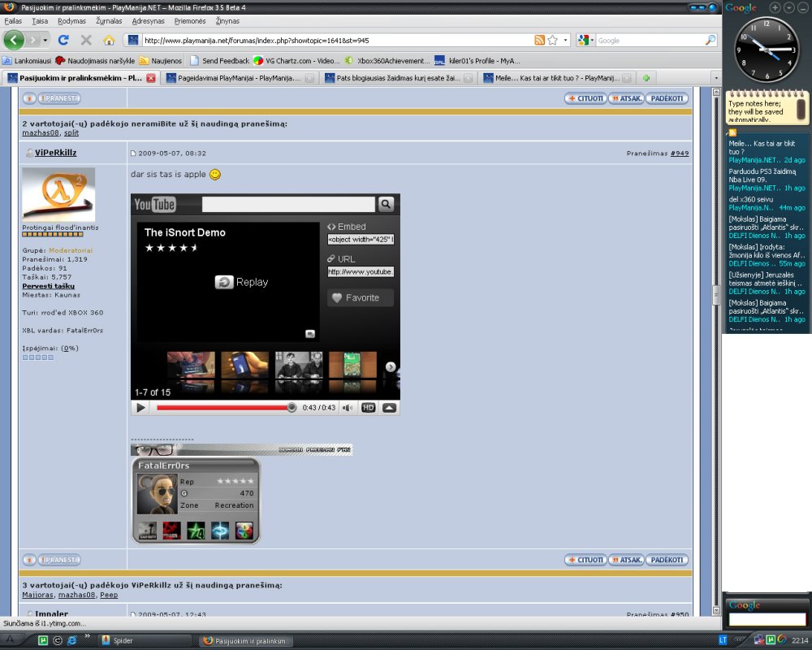Expand the bookmark star dropdown arrow

(565, 40)
